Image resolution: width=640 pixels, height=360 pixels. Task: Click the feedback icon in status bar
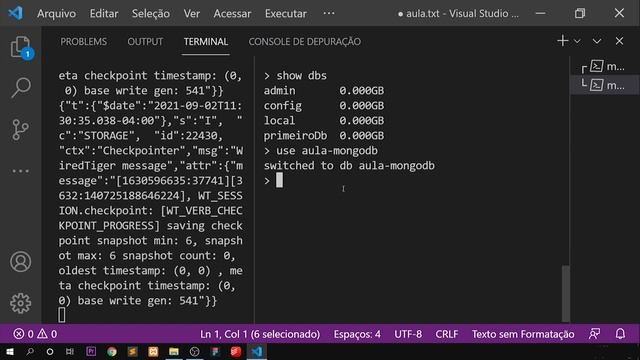pyautogui.click(x=594, y=334)
